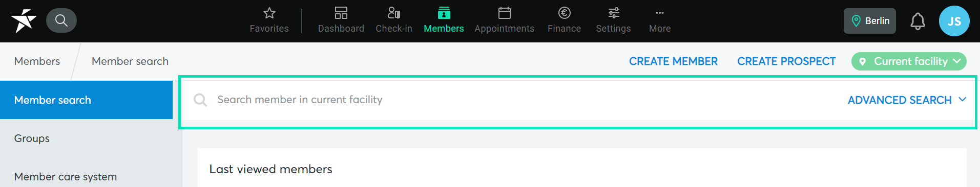Image resolution: width=980 pixels, height=187 pixels.
Task: Show notifications bell
Action: click(x=918, y=21)
